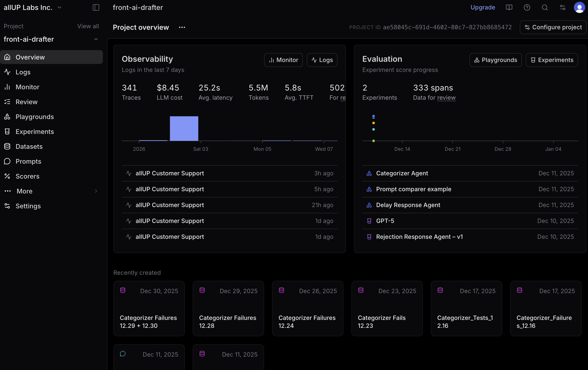
Task: Open Experiments from the sidebar
Action: 35,131
